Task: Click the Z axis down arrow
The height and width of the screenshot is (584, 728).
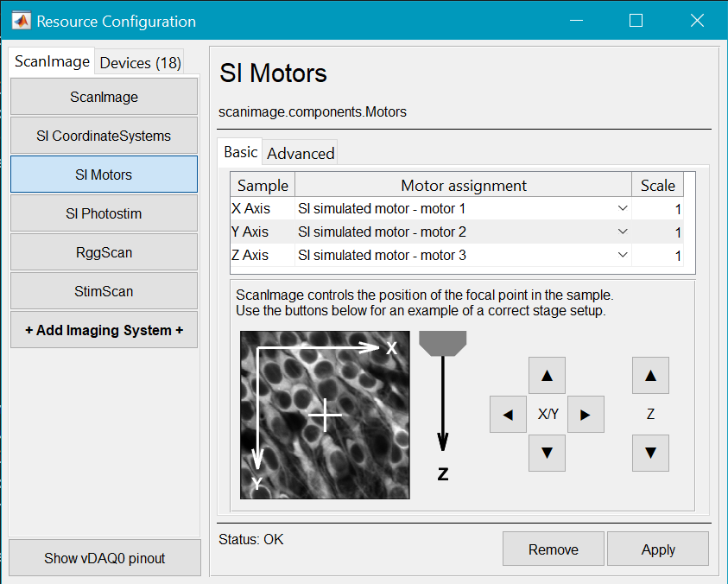Action: [650, 453]
